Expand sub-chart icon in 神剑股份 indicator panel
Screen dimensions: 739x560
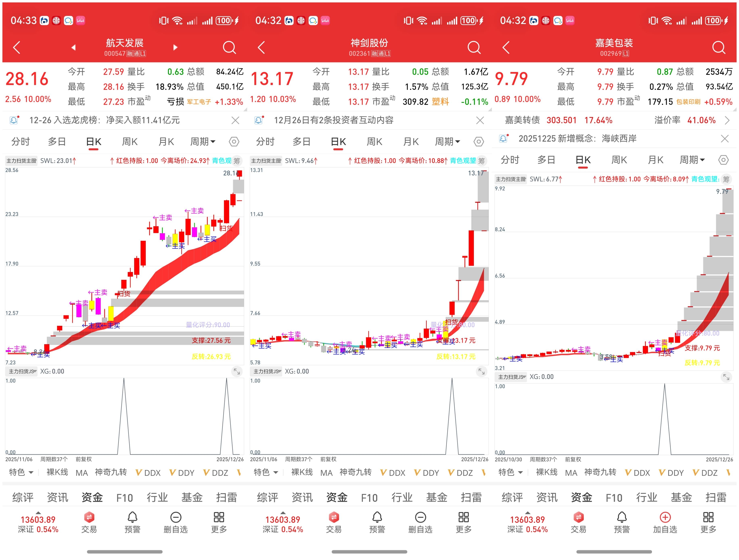481,371
